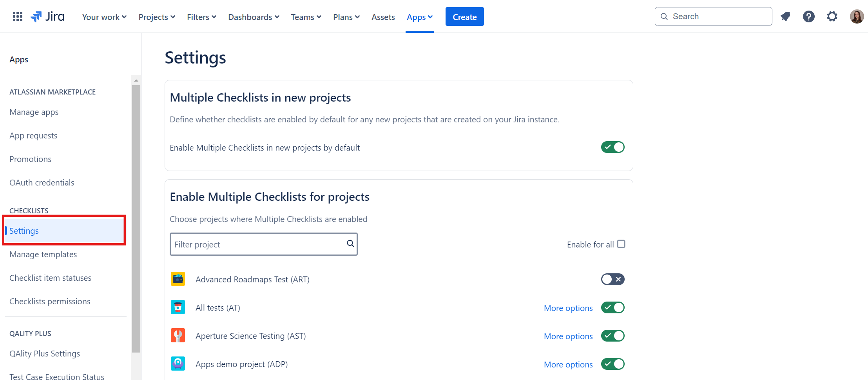Disable checklists for All tests (AT)
This screenshot has width=868, height=380.
(x=613, y=307)
